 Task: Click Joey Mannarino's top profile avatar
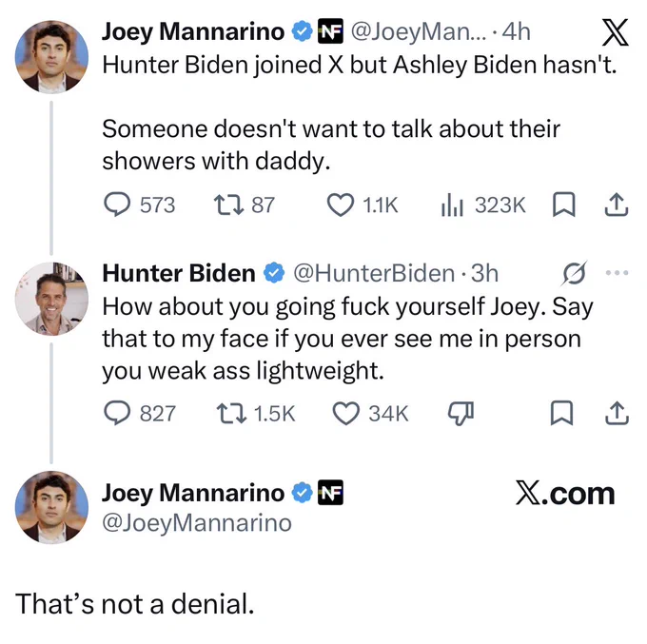coord(51,57)
